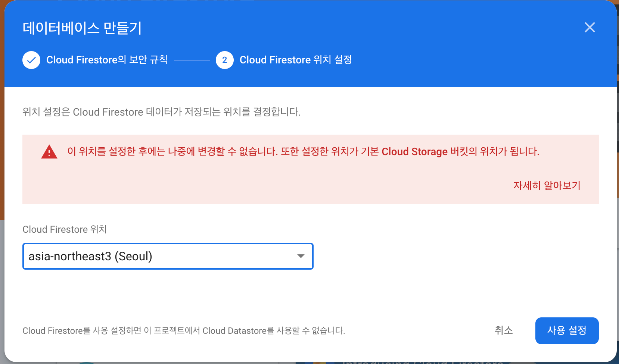
Task: Click the red warning triangle icon
Action: (49, 152)
